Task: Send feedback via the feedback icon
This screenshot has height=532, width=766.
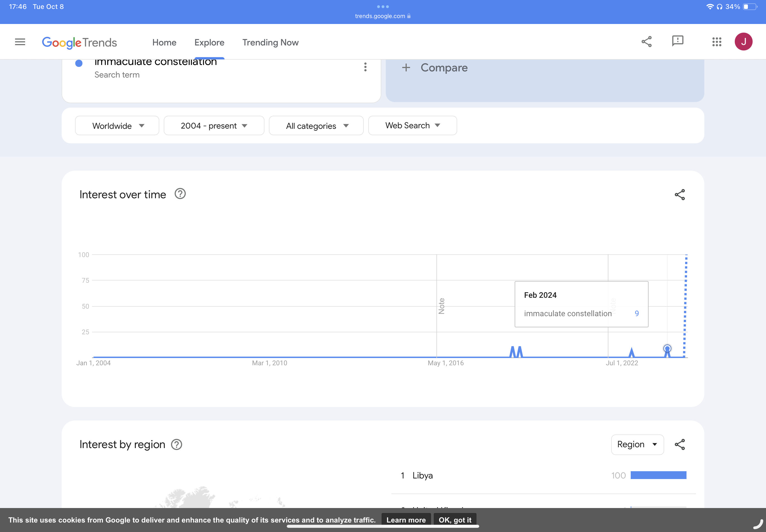Action: tap(677, 41)
